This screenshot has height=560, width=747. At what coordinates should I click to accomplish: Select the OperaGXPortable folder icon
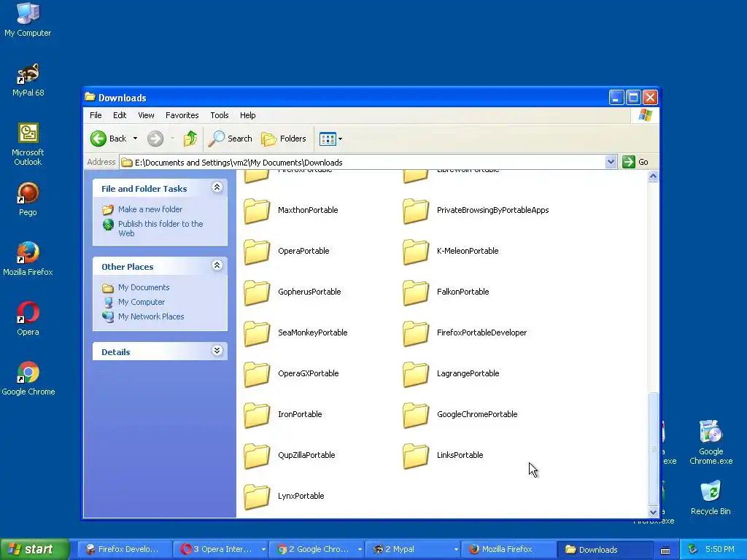pyautogui.click(x=257, y=374)
